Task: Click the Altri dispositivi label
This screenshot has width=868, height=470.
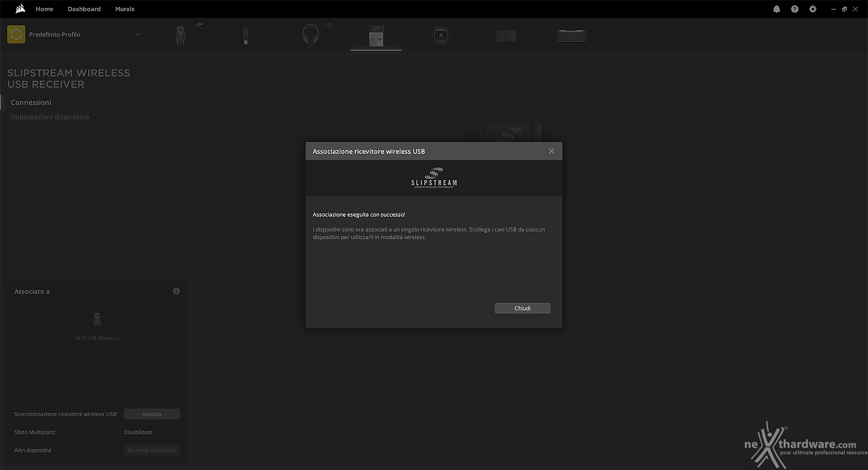Action: (33, 450)
